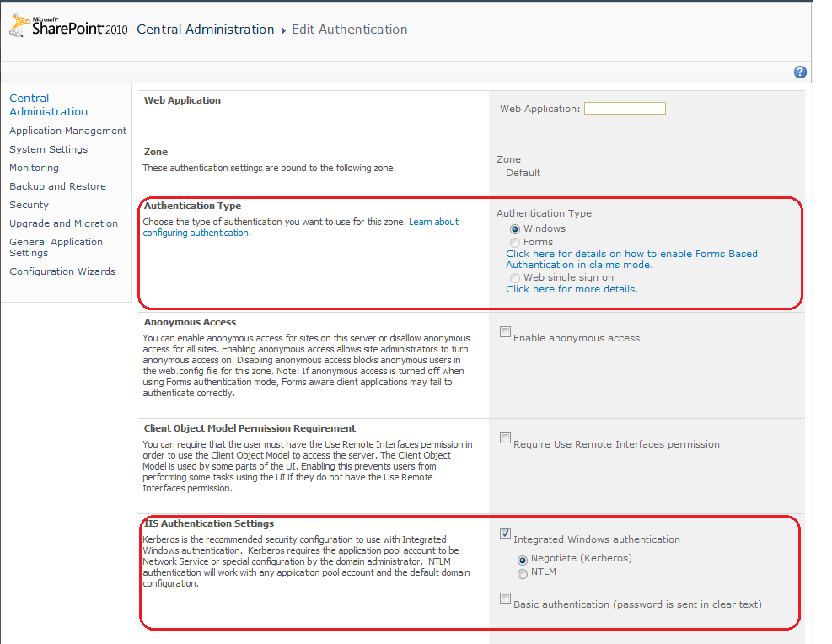Open Configuration Wizards link
The width and height of the screenshot is (832, 644).
pyautogui.click(x=62, y=271)
